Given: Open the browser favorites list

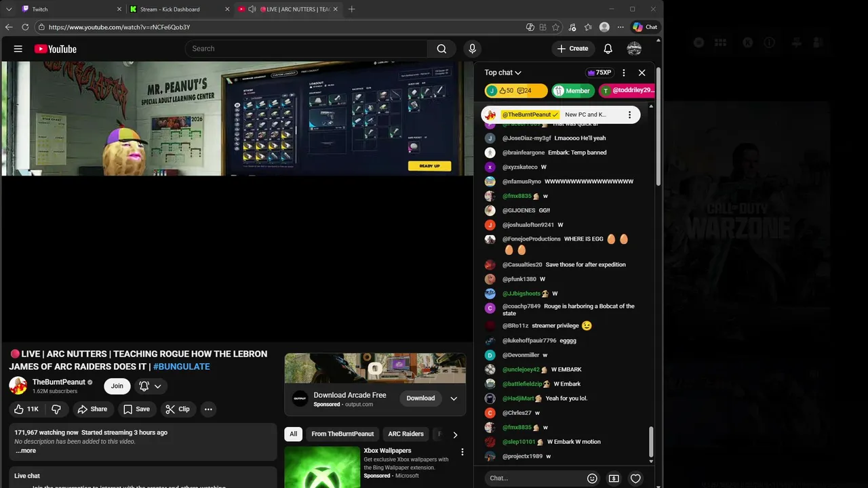Looking at the screenshot, I should (x=588, y=27).
